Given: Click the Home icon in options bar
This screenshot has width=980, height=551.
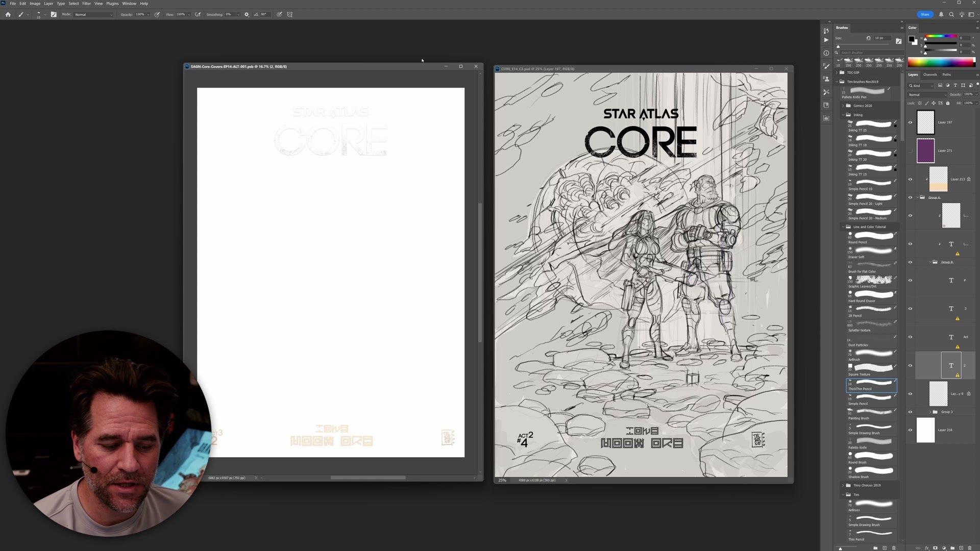Looking at the screenshot, I should (x=8, y=14).
